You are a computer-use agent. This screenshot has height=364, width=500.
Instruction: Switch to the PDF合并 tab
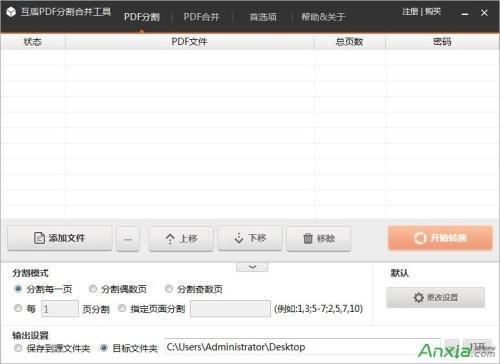point(201,17)
